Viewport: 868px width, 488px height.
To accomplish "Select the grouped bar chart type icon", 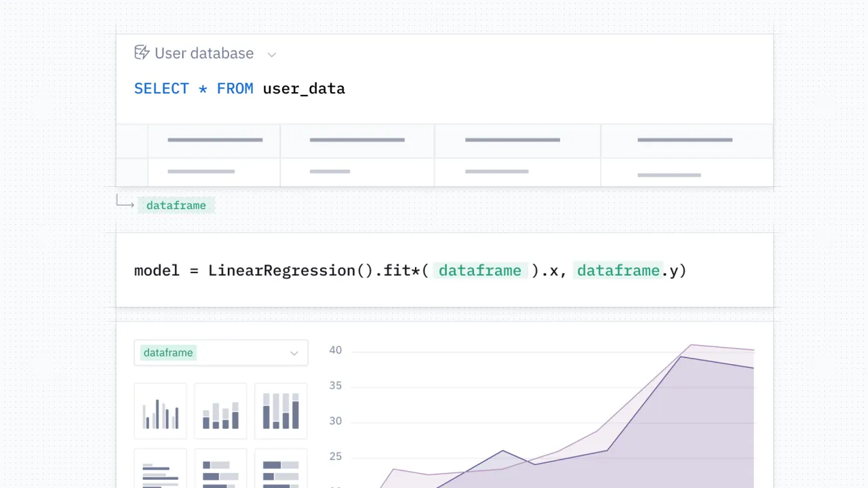I will (x=161, y=411).
